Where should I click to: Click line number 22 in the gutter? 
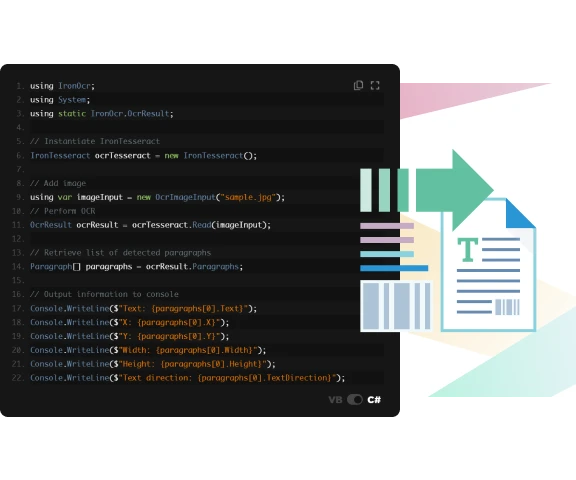tap(18, 378)
